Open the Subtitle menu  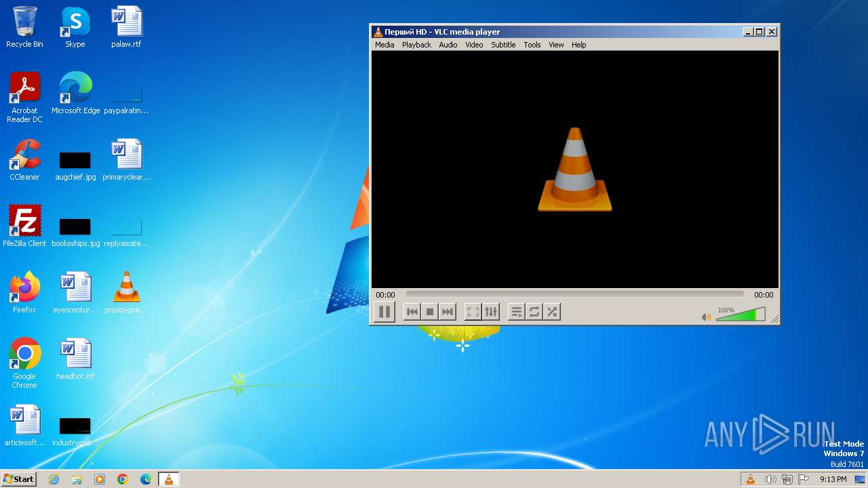(x=503, y=45)
